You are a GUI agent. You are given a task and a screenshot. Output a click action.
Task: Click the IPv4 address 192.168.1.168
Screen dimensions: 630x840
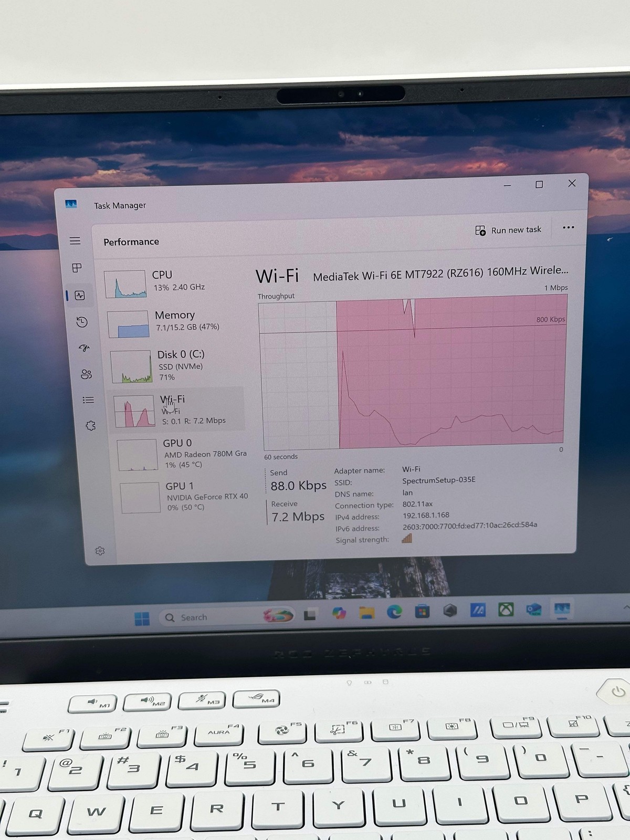426,515
